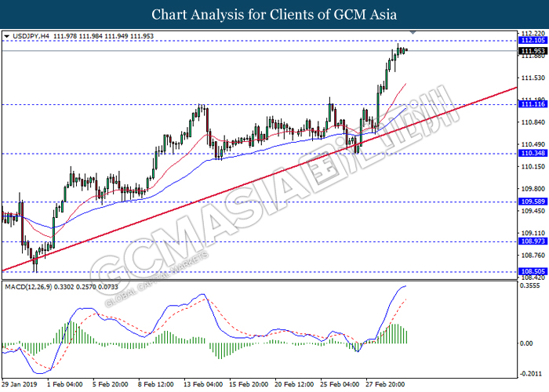The image size is (549, 392).
Task: Click the dropdown triangle beside USDJPY,H4
Action: (6, 36)
